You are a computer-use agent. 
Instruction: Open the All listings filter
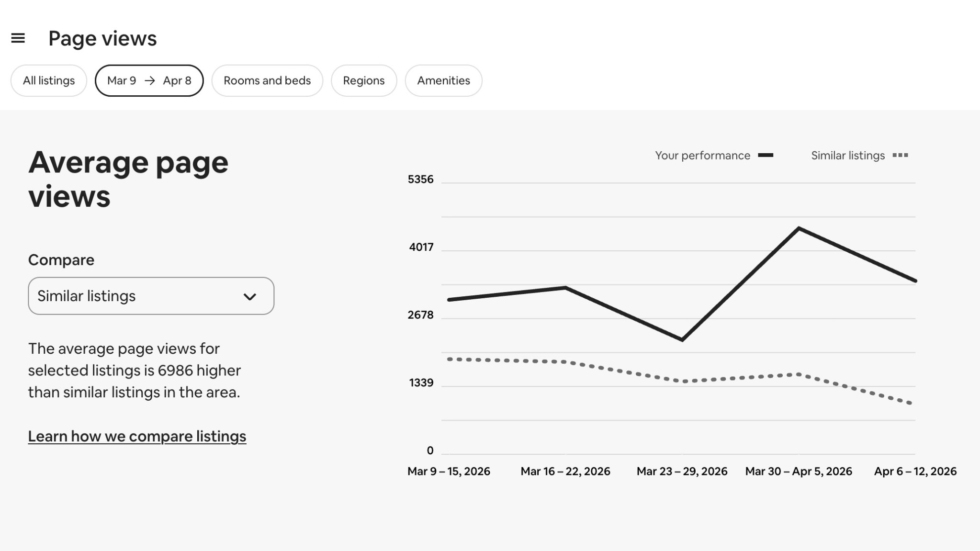click(x=49, y=80)
